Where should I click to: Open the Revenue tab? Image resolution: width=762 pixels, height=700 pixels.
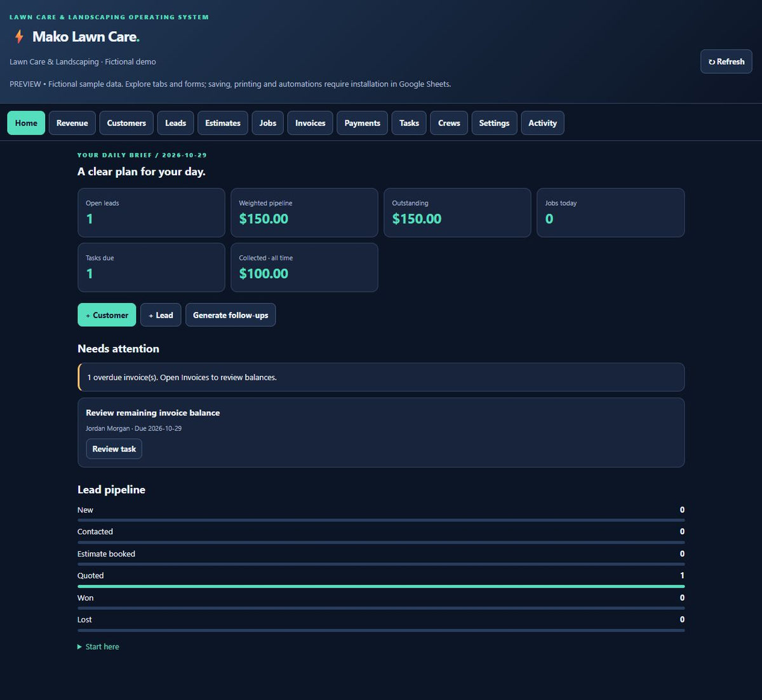tap(72, 123)
